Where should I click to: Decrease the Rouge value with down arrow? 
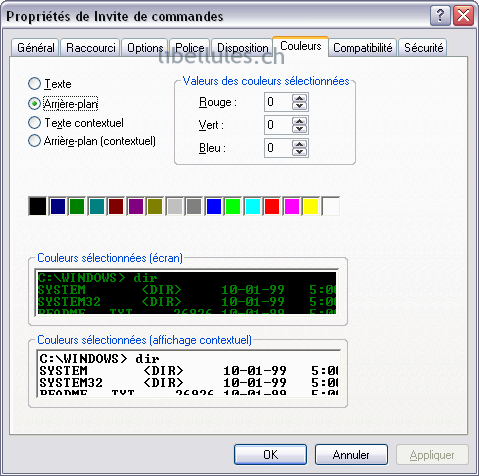tap(300, 106)
